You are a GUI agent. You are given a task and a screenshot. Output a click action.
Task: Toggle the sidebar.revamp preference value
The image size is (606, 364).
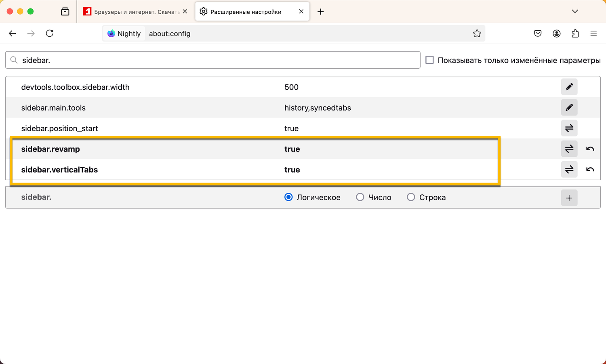click(x=569, y=149)
